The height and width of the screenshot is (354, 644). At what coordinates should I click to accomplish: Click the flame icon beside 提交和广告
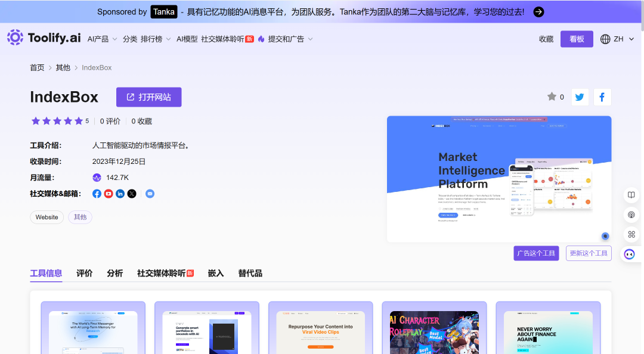(261, 39)
